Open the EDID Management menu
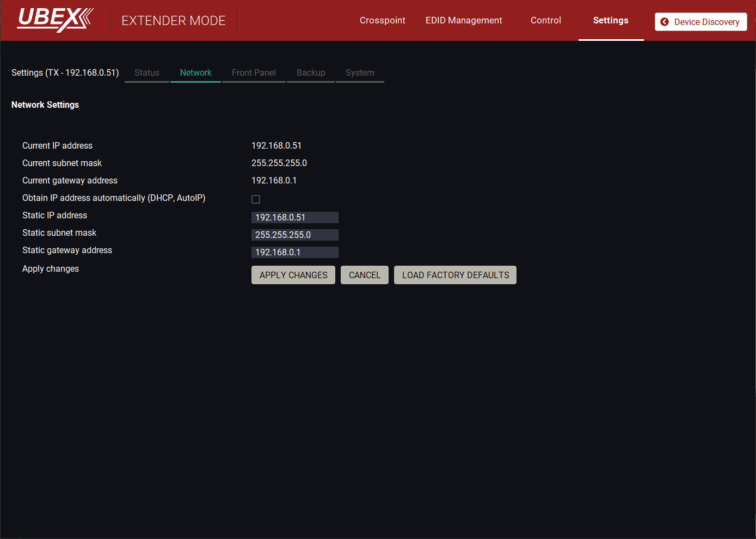The image size is (756, 539). click(x=464, y=21)
